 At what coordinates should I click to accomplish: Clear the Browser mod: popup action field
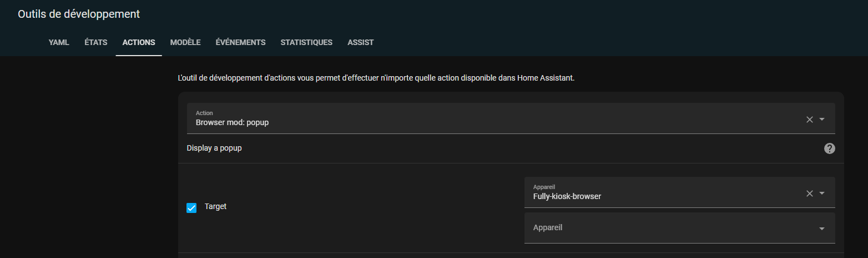tap(809, 119)
